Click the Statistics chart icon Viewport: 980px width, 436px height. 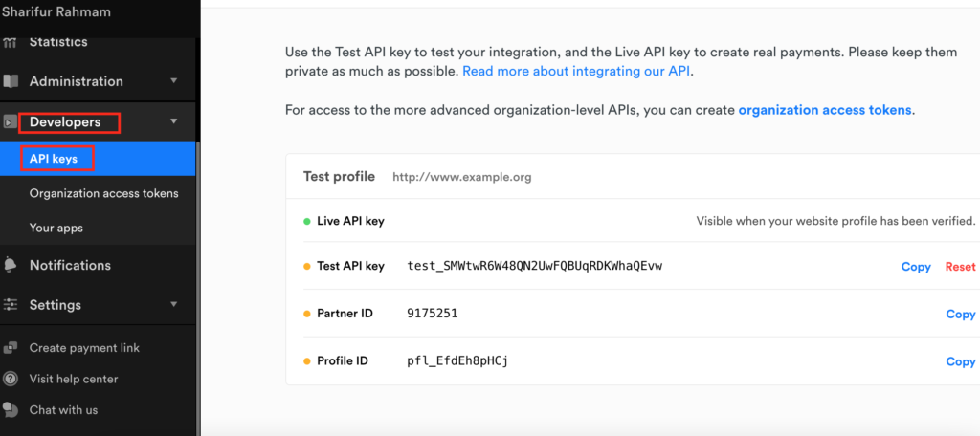[10, 42]
